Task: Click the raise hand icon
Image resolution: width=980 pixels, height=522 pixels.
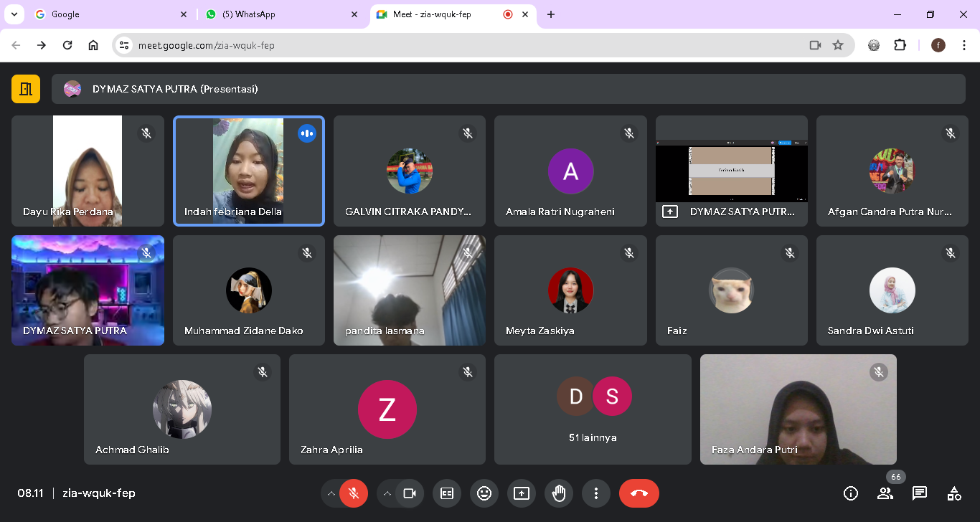Action: click(x=559, y=493)
